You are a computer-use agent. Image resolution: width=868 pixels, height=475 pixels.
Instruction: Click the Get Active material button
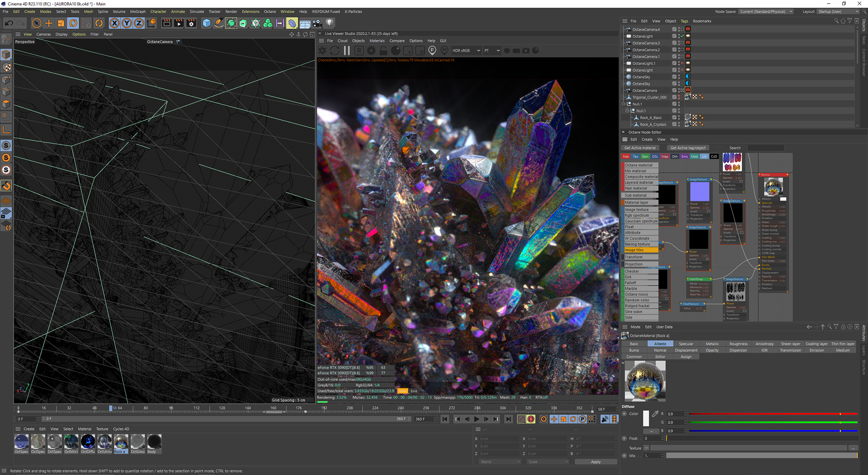[640, 148]
